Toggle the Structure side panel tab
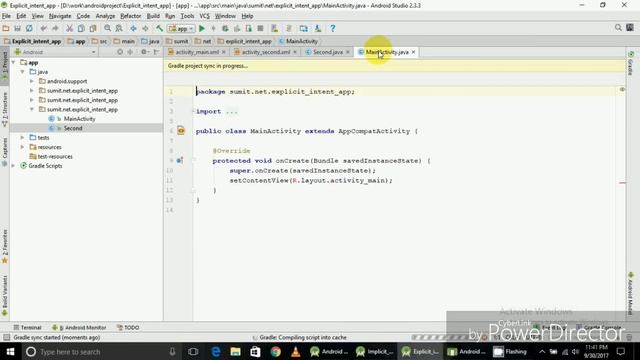 tap(4, 109)
